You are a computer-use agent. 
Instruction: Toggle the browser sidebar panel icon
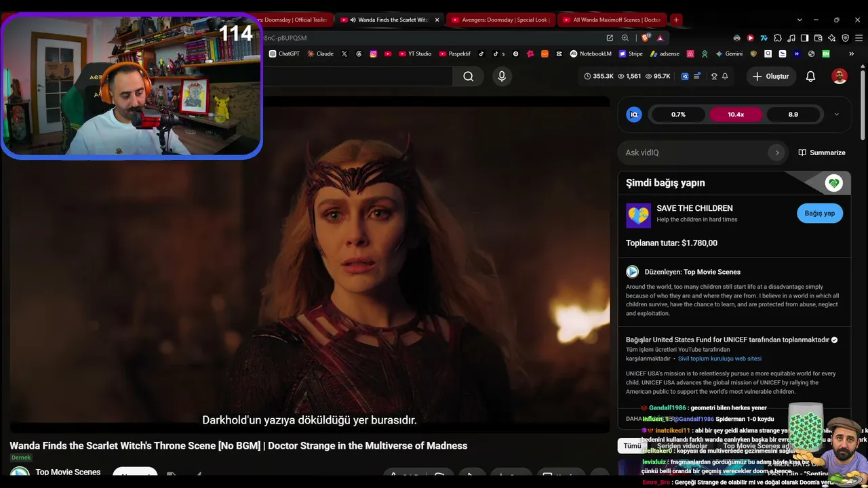tap(804, 38)
